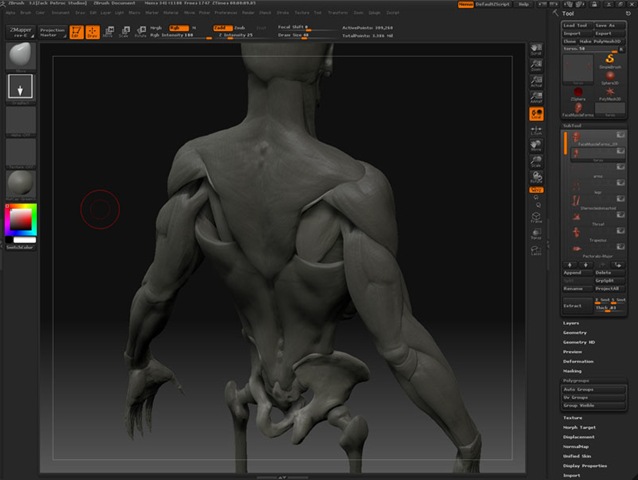Select the Rotate transform button in top shelf
The image size is (638, 480).
(x=140, y=32)
